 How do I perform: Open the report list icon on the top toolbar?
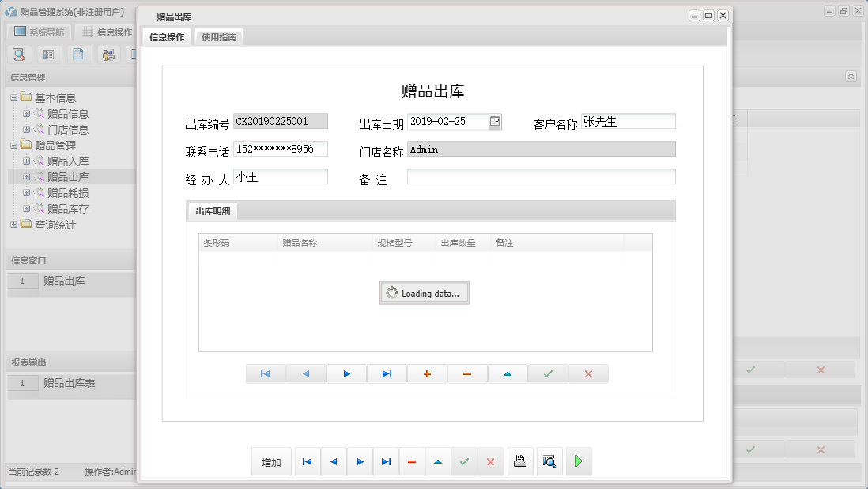47,54
